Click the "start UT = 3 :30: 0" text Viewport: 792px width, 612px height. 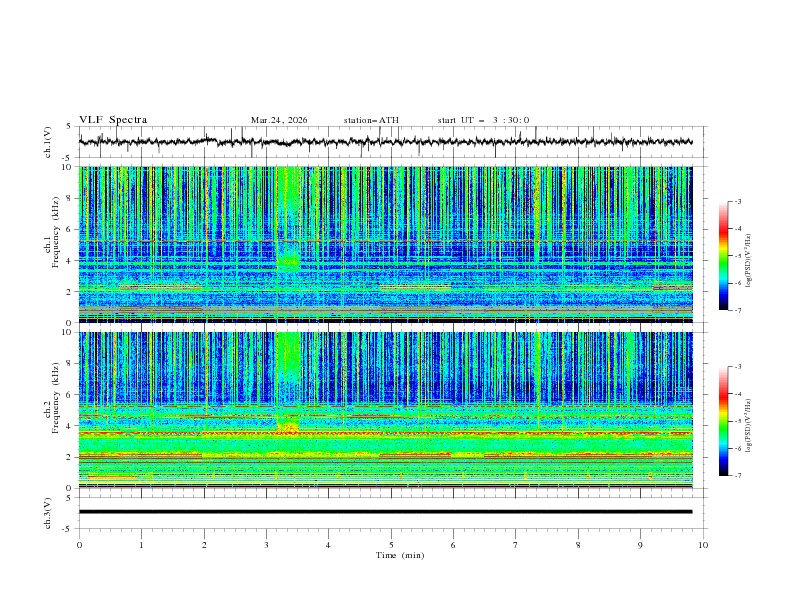tap(483, 120)
